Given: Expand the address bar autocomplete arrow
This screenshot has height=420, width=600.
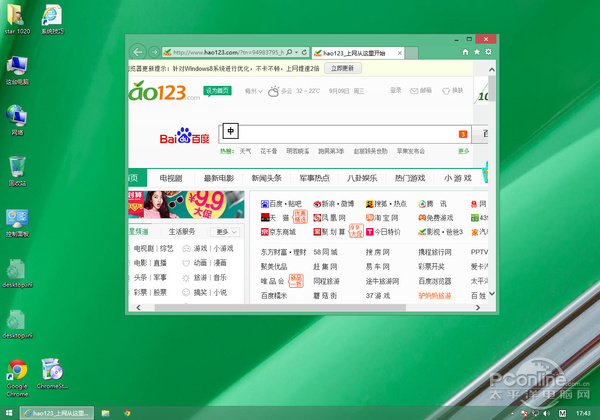Looking at the screenshot, I should [x=297, y=52].
